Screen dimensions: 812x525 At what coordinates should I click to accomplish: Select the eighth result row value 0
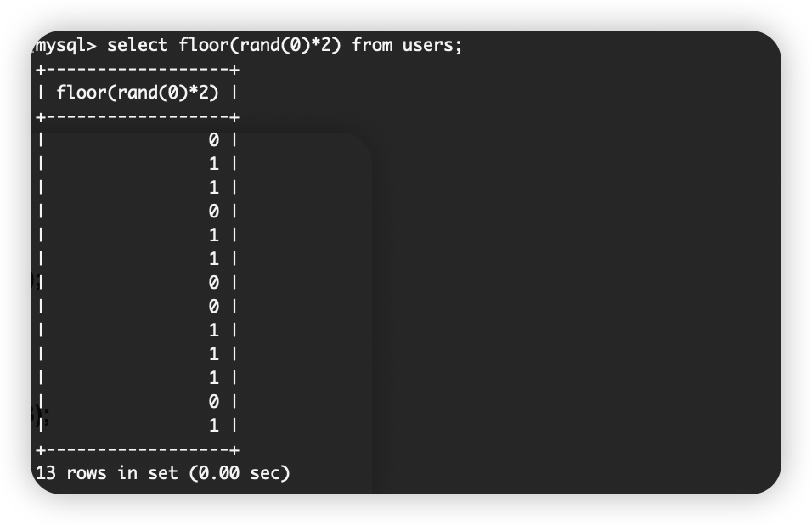[x=213, y=307]
